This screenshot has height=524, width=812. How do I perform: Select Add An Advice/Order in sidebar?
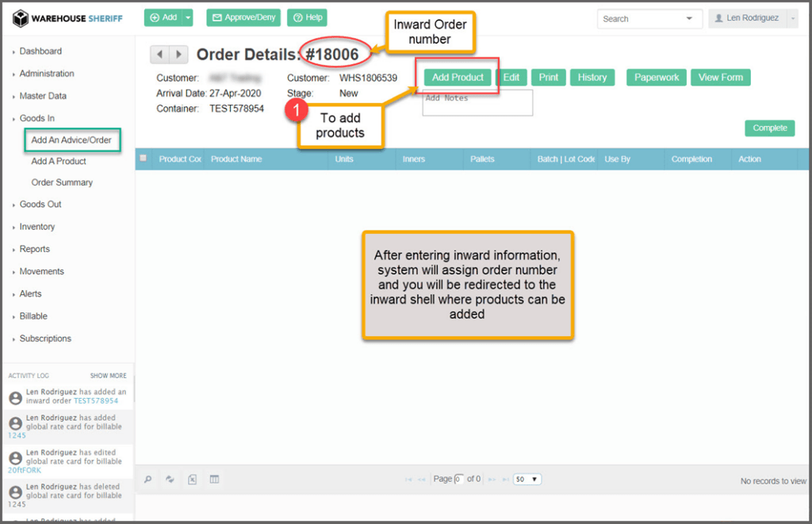71,140
